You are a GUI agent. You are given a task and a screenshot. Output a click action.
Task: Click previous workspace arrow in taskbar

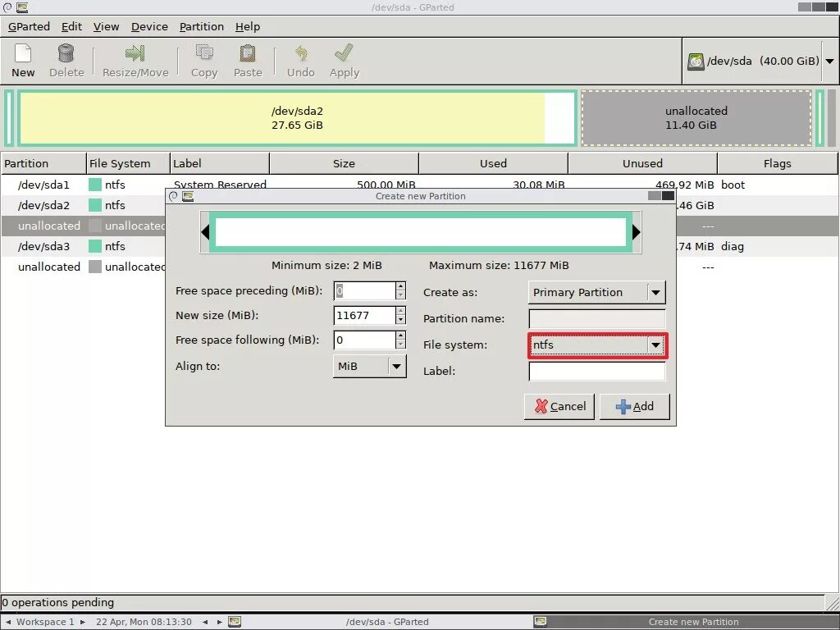pyautogui.click(x=8, y=622)
